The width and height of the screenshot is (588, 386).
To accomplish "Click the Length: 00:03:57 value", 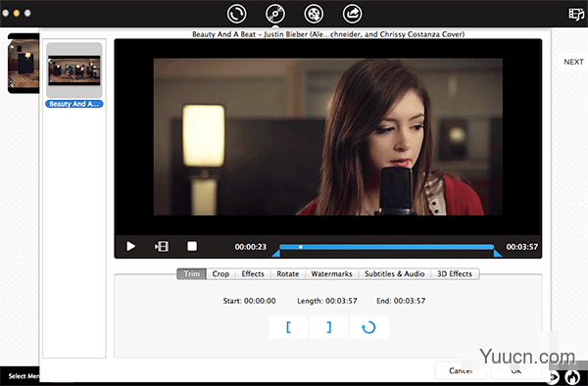I will pos(327,301).
